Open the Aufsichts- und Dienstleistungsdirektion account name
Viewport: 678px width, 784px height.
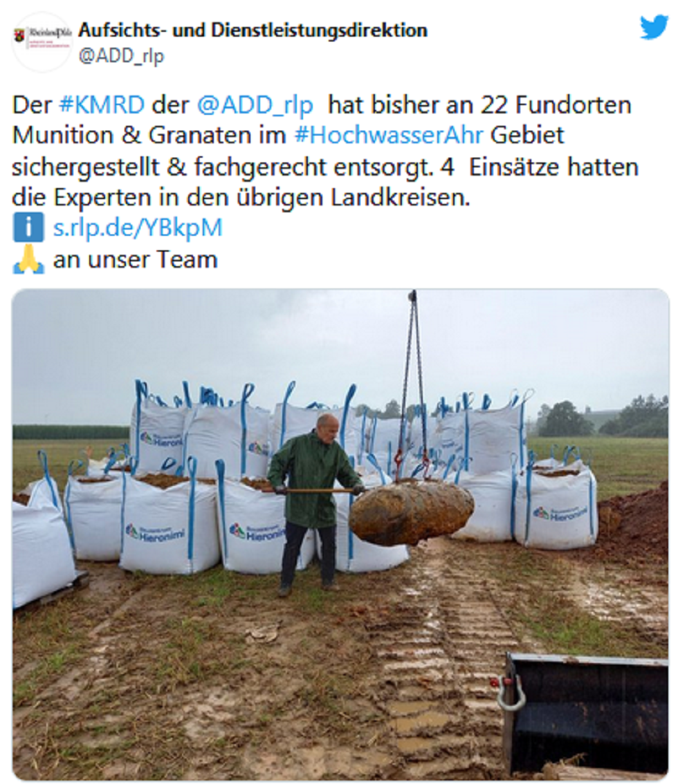[x=253, y=30]
